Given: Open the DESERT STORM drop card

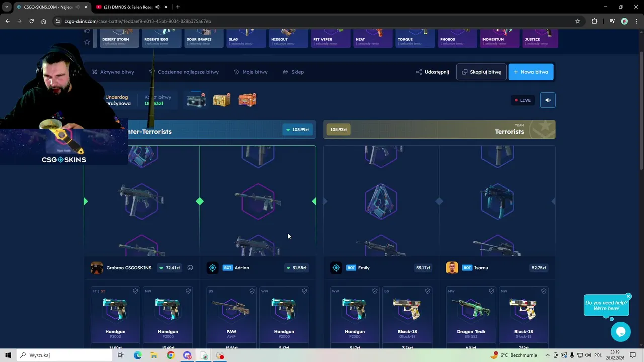Looking at the screenshot, I should tap(119, 38).
